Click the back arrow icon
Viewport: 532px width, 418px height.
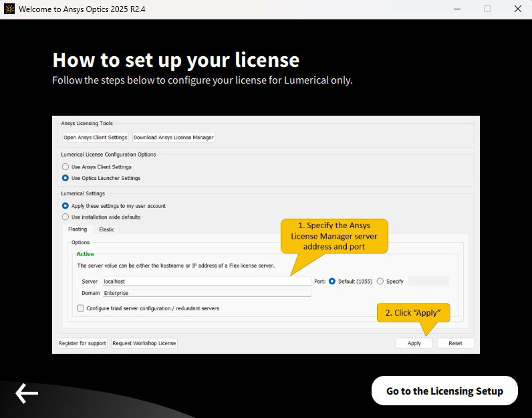(27, 393)
